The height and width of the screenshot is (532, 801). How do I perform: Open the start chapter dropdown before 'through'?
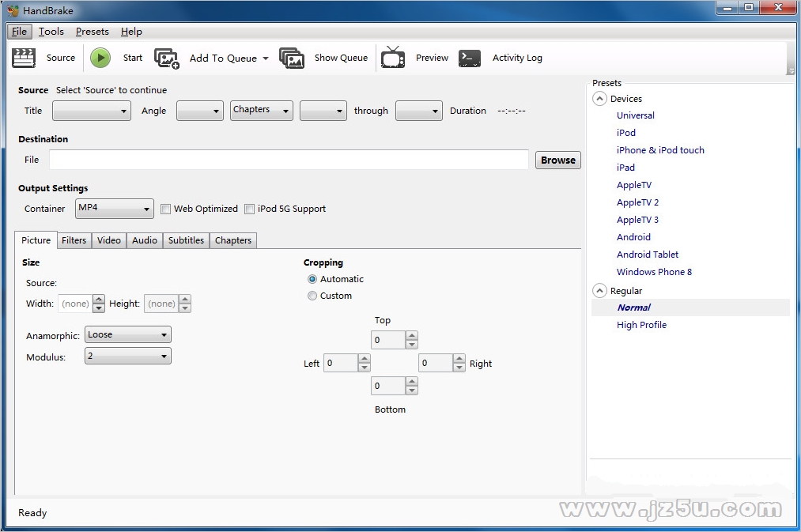(323, 111)
